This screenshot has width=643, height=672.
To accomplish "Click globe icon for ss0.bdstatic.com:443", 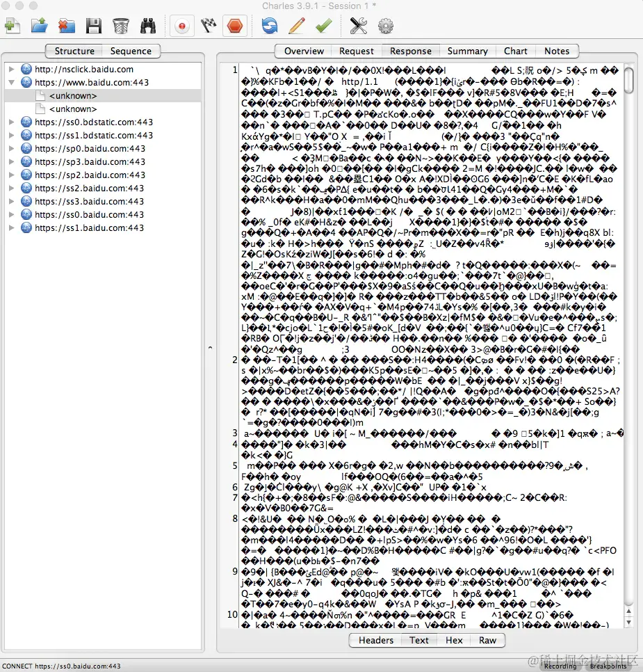I will click(26, 122).
